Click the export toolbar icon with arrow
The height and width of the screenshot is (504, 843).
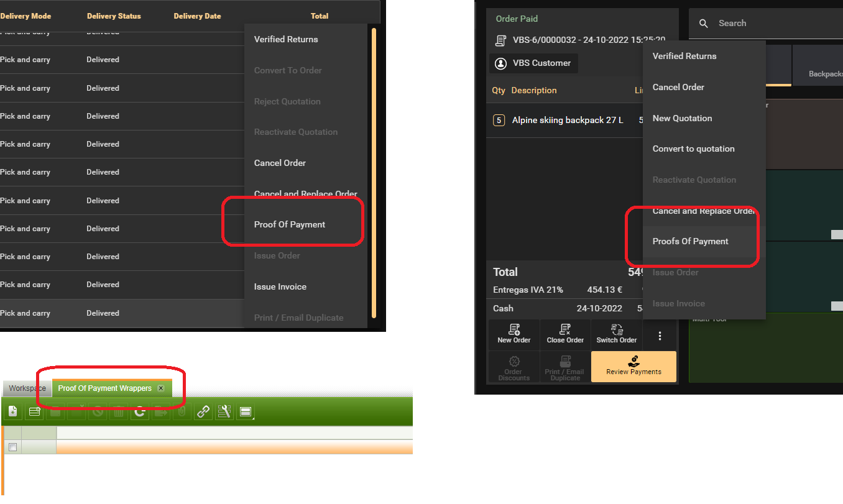161,411
